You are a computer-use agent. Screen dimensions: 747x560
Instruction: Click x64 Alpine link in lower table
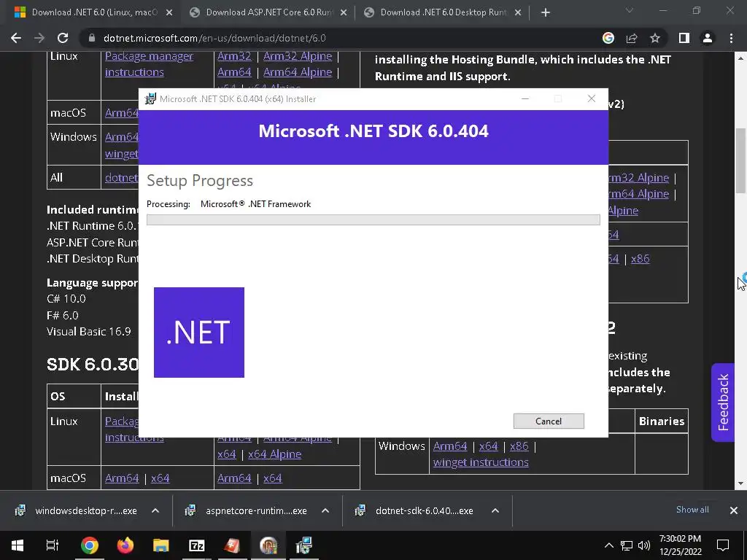click(x=274, y=454)
